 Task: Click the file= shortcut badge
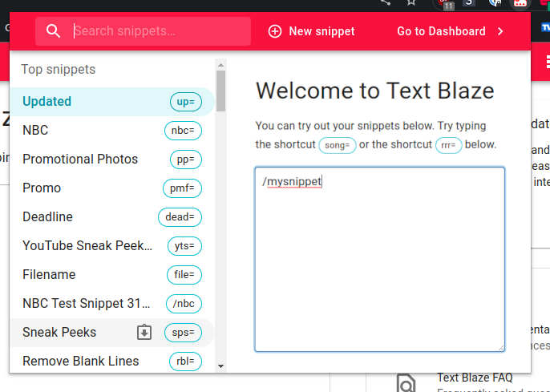tap(184, 274)
